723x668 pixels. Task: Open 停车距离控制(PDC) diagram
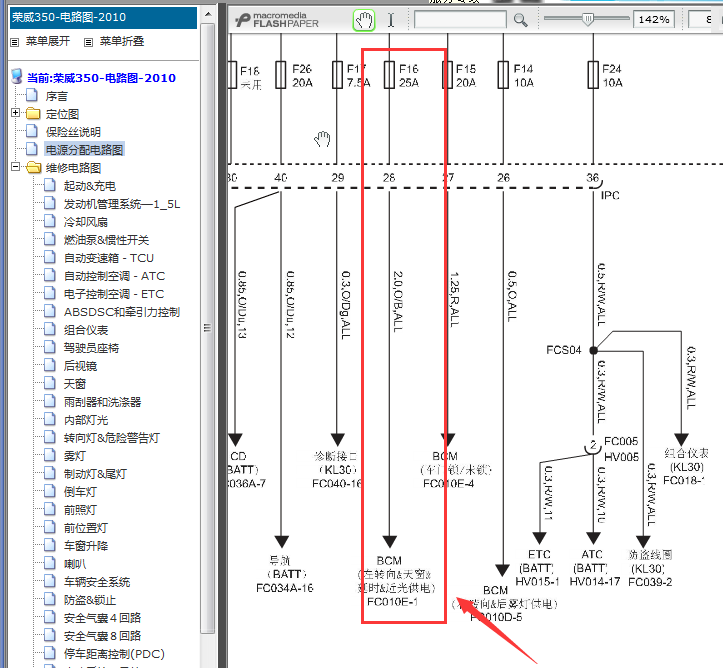pos(114,654)
